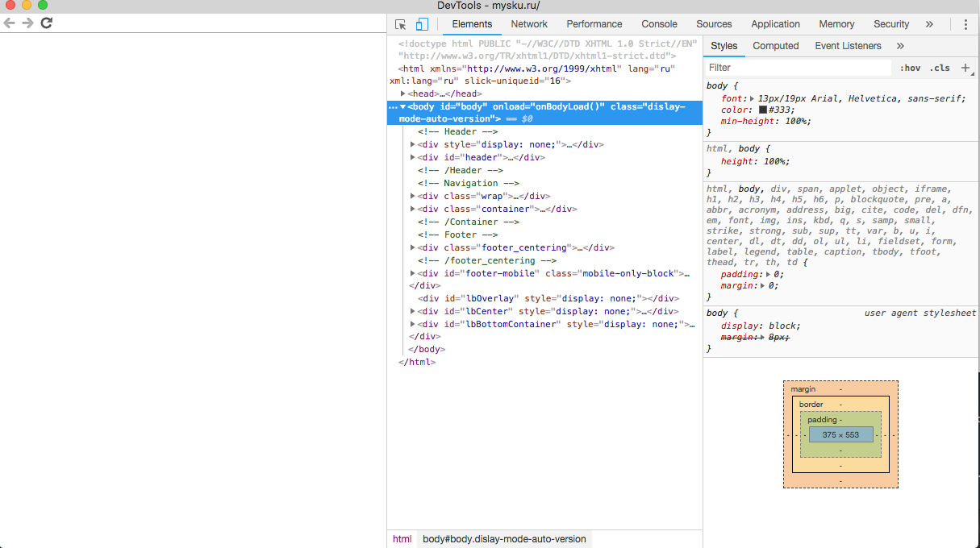
Task: Expand the lbBottomContainer div node
Action: point(413,325)
